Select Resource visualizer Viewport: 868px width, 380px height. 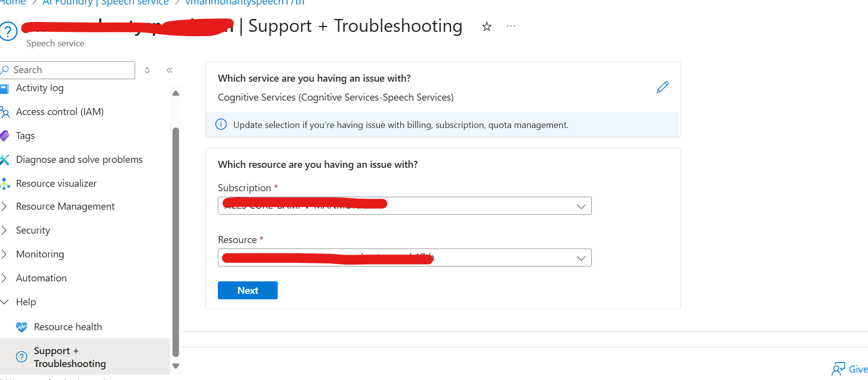pyautogui.click(x=56, y=183)
